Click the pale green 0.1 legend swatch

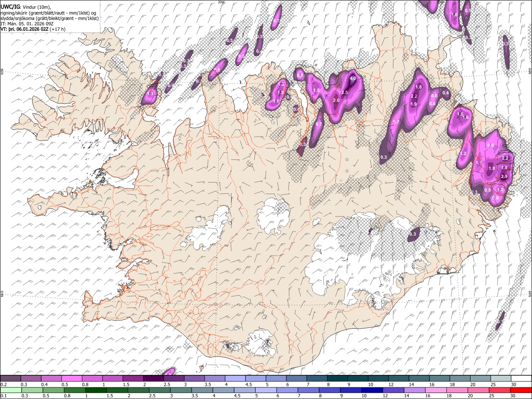(11, 390)
